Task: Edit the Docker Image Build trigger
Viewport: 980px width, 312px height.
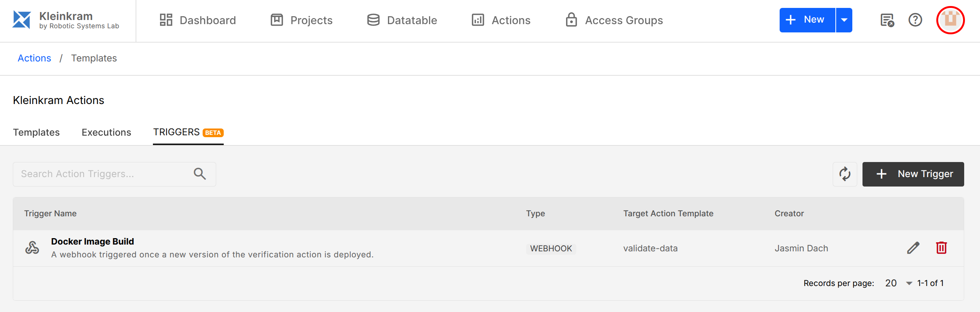Action: tap(913, 248)
